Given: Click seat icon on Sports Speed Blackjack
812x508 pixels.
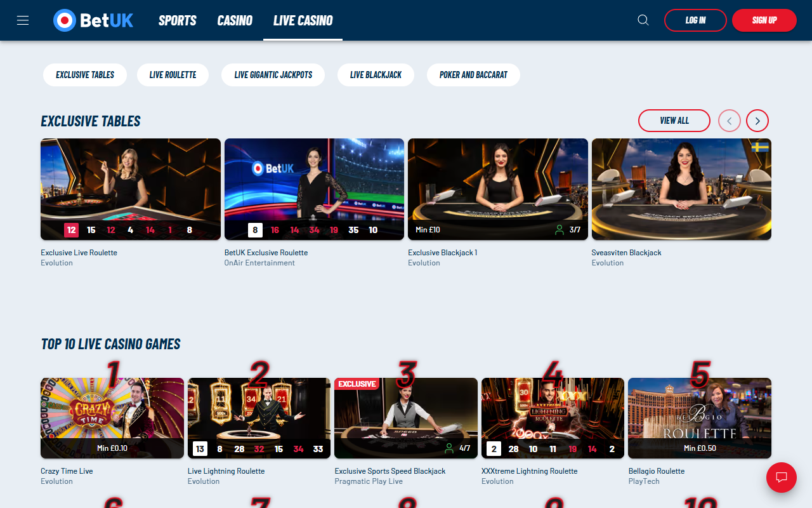Looking at the screenshot, I should pyautogui.click(x=449, y=449).
